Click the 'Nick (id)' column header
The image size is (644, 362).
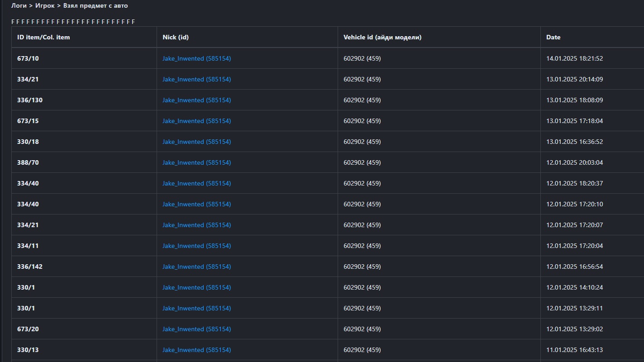tap(176, 37)
